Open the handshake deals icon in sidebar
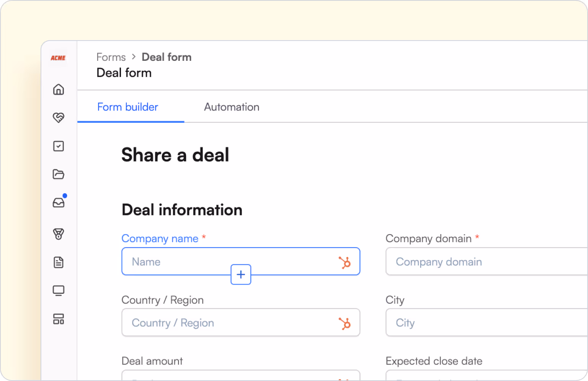 click(59, 117)
